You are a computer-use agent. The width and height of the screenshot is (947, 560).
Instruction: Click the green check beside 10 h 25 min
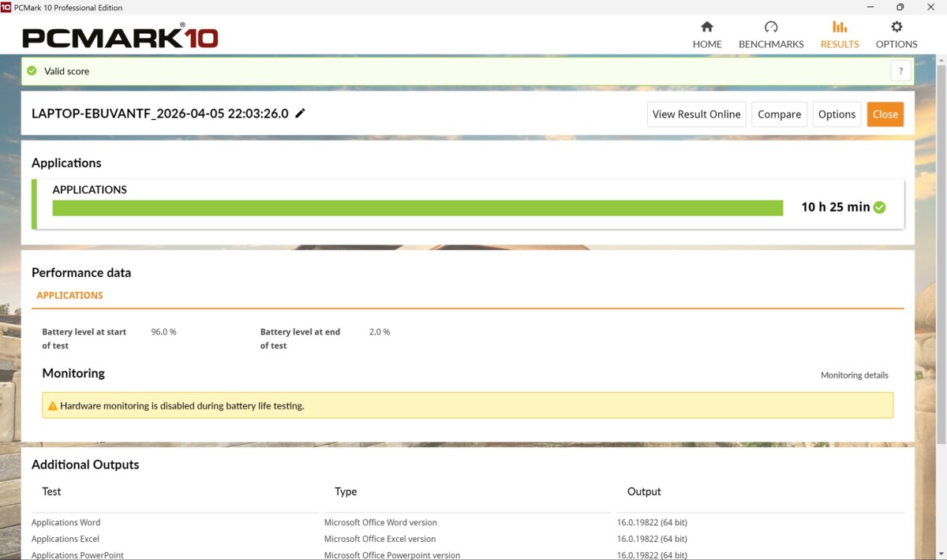(x=880, y=207)
